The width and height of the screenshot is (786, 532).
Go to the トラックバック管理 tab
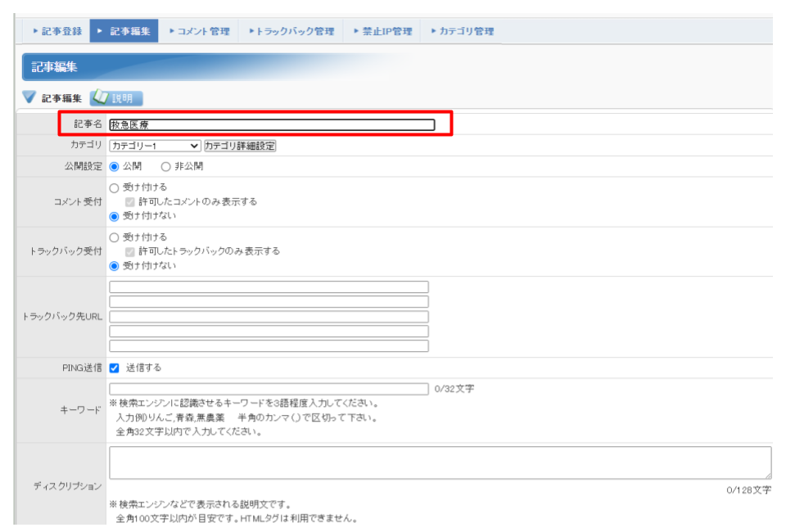click(291, 31)
